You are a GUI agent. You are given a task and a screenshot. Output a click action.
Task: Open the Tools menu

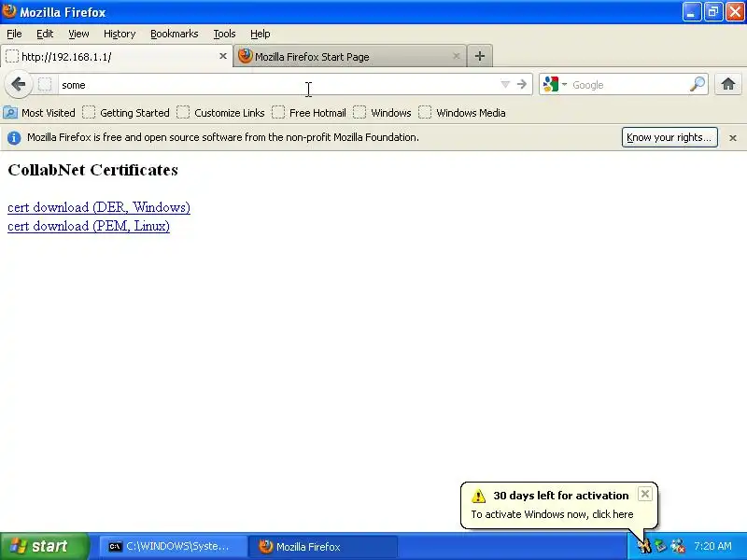coord(224,34)
